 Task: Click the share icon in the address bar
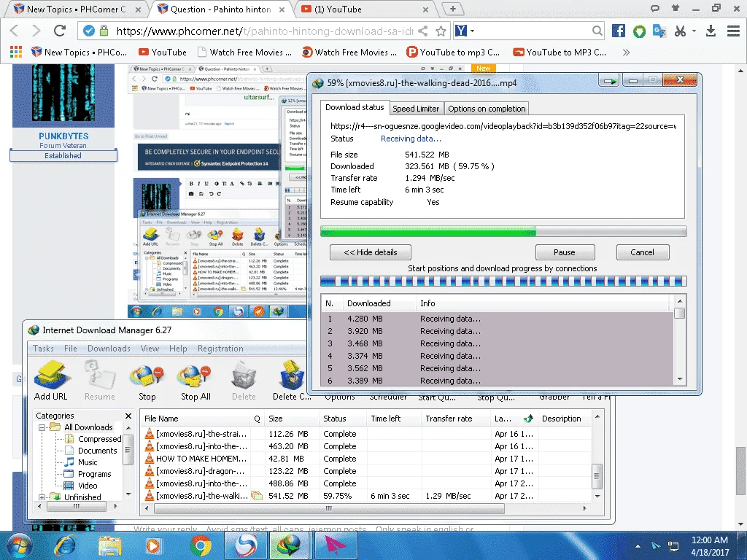(x=422, y=31)
